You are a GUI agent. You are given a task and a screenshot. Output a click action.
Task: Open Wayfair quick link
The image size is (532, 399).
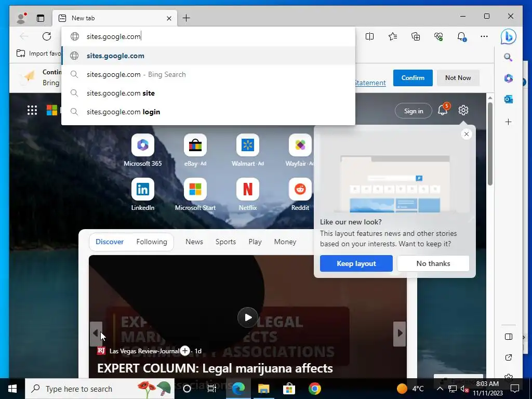[300, 150]
